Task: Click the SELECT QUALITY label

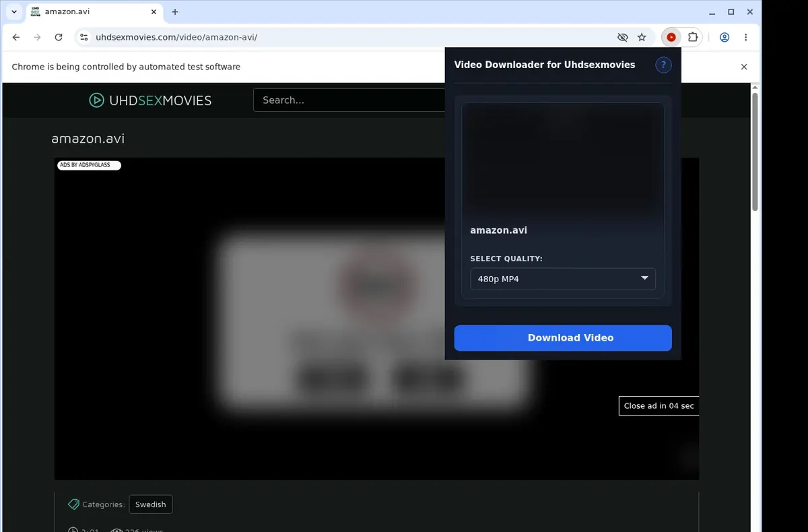Action: coord(506,259)
